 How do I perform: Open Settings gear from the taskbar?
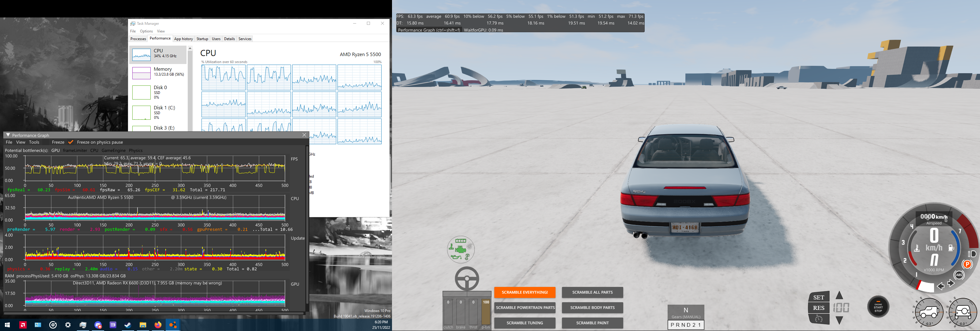point(68,325)
